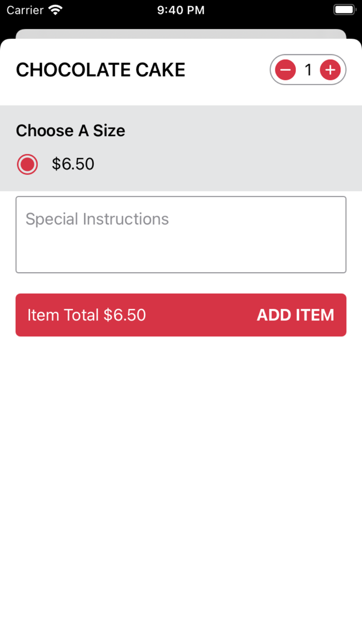Tap the gray background card behind the sheet
Image resolution: width=362 pixels, height=644 pixels.
point(181,34)
